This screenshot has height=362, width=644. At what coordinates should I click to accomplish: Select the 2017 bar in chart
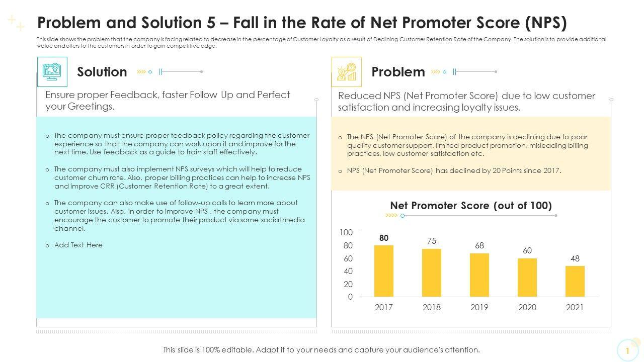(x=384, y=271)
